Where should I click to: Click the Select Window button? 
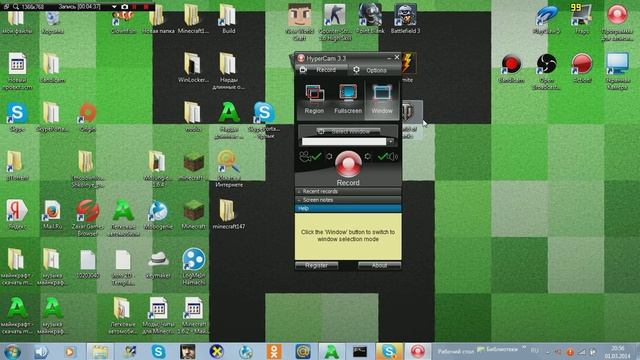tap(348, 131)
